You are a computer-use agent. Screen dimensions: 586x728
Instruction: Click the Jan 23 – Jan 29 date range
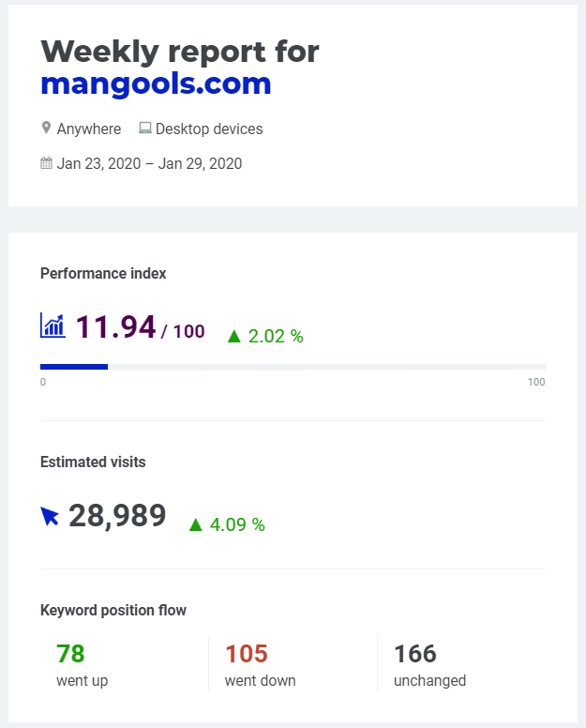pyautogui.click(x=149, y=163)
